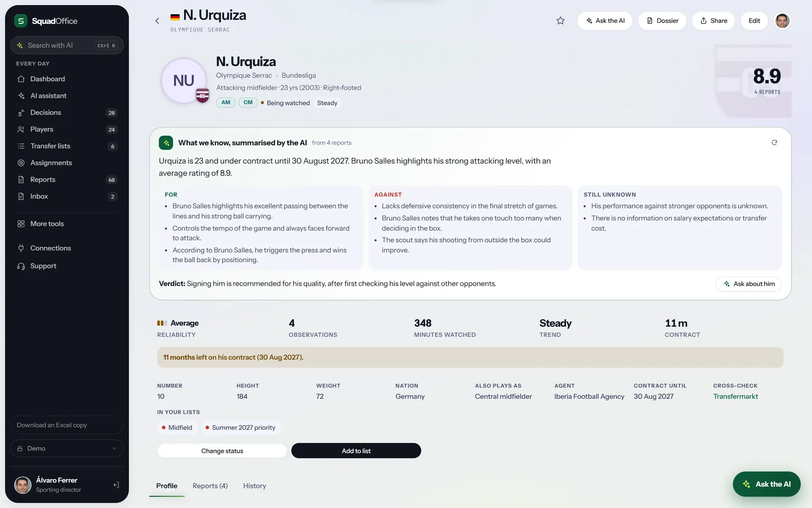Viewport: 812px width, 508px height.
Task: Click the Steady trend tag under the name
Action: (327, 103)
